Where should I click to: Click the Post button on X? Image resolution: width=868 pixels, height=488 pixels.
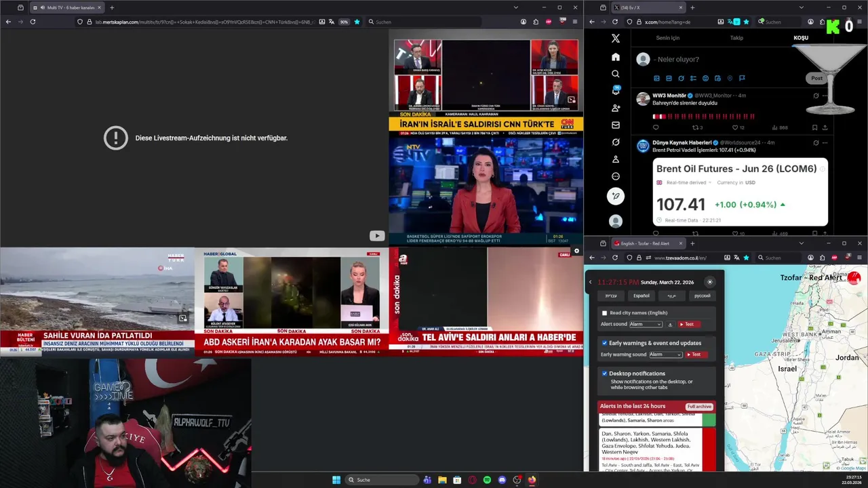(816, 78)
